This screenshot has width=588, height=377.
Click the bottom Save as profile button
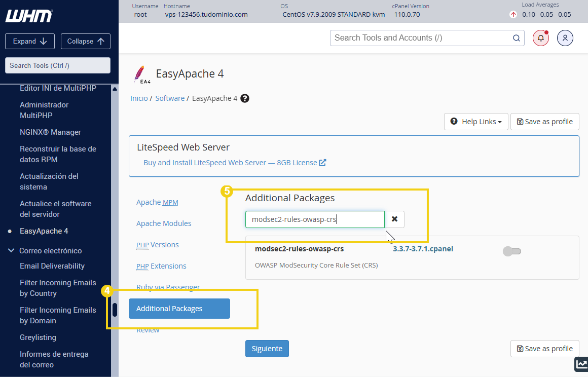click(x=545, y=349)
